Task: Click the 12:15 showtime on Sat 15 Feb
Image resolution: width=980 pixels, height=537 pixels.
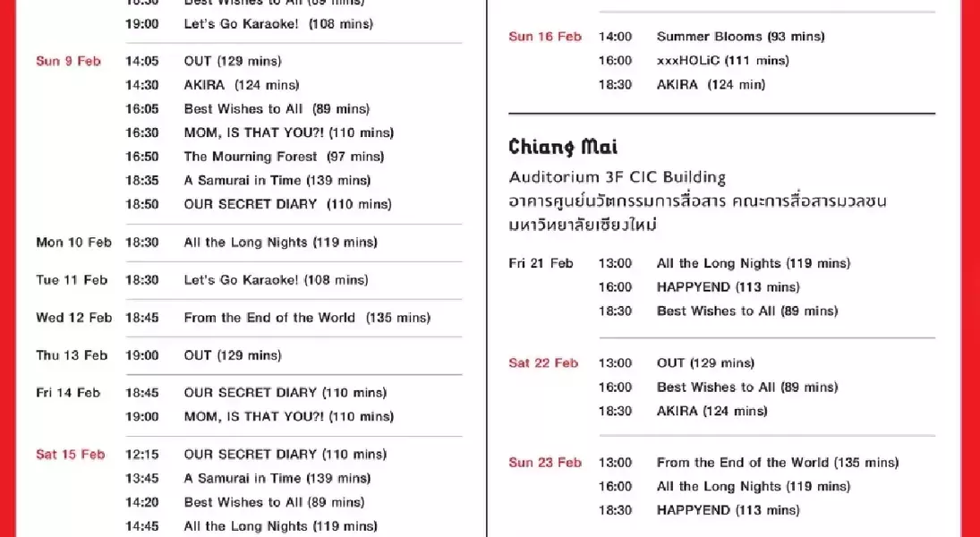Action: (x=141, y=455)
